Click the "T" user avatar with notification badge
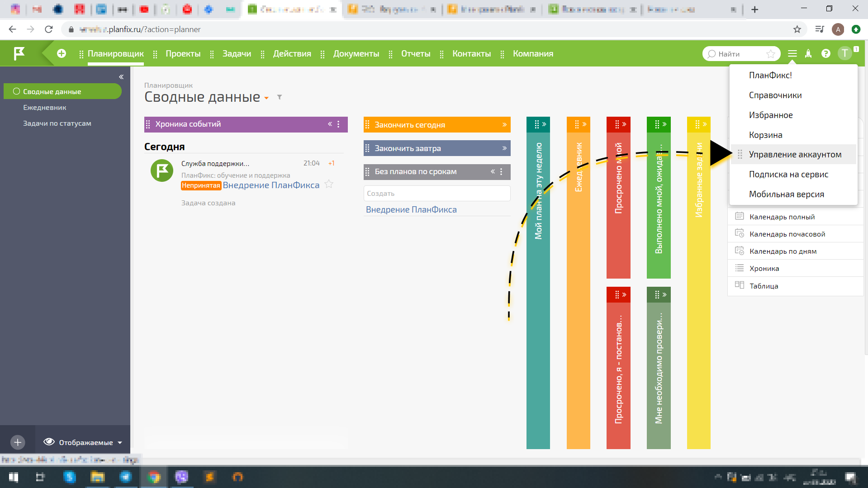Viewport: 868px width, 488px height. (x=845, y=53)
